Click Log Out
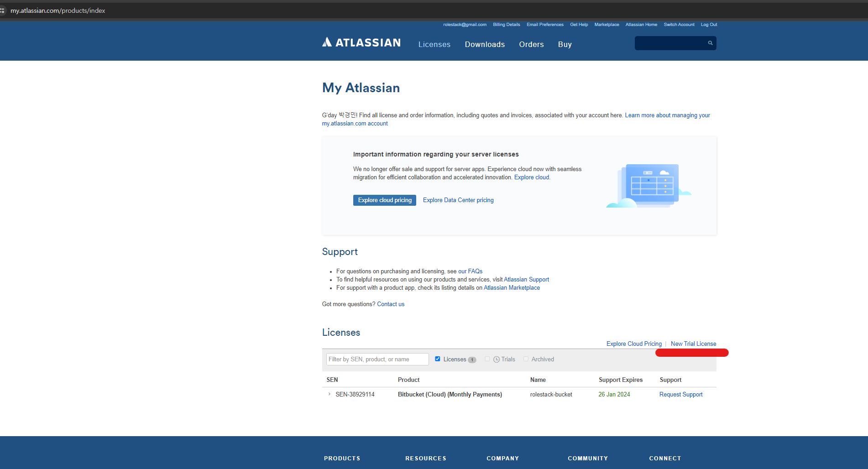 point(709,25)
